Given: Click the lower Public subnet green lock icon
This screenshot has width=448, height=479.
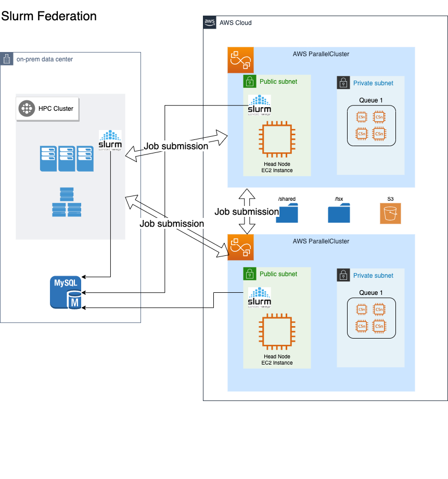Looking at the screenshot, I should [250, 274].
